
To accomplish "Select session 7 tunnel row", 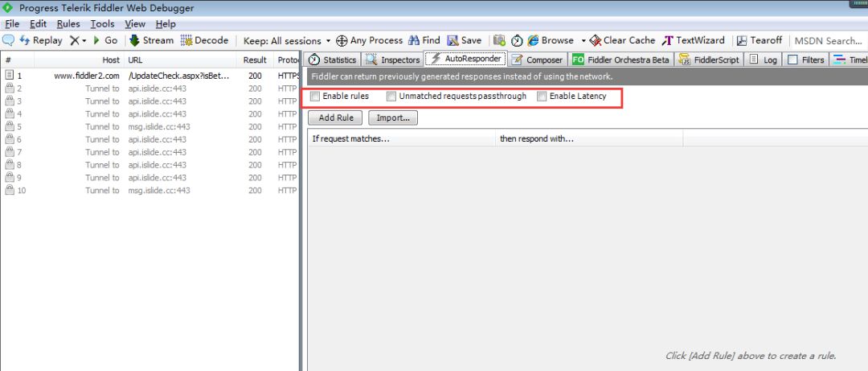I will coord(149,152).
